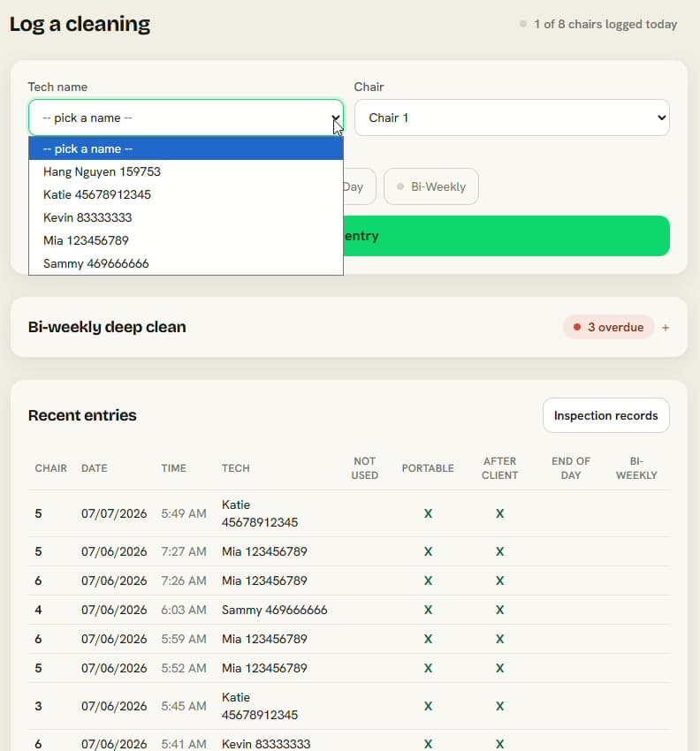Click the 6:03 AM time cell
The width and height of the screenshot is (700, 751).
coord(184,611)
